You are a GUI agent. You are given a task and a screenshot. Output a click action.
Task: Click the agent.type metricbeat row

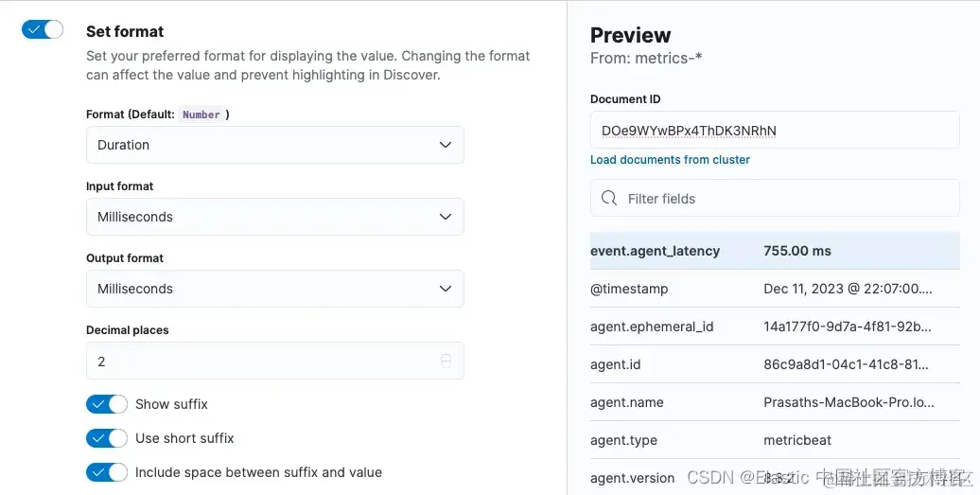tap(774, 440)
